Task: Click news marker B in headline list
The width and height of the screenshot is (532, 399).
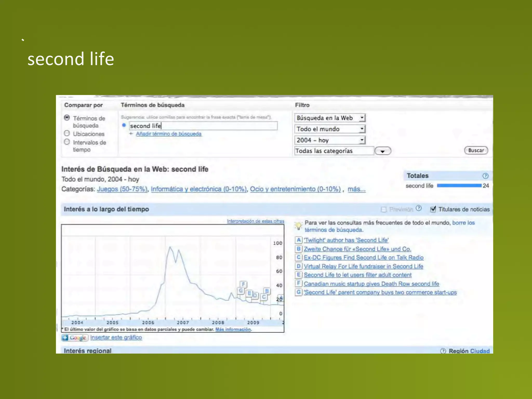Action: tap(299, 249)
